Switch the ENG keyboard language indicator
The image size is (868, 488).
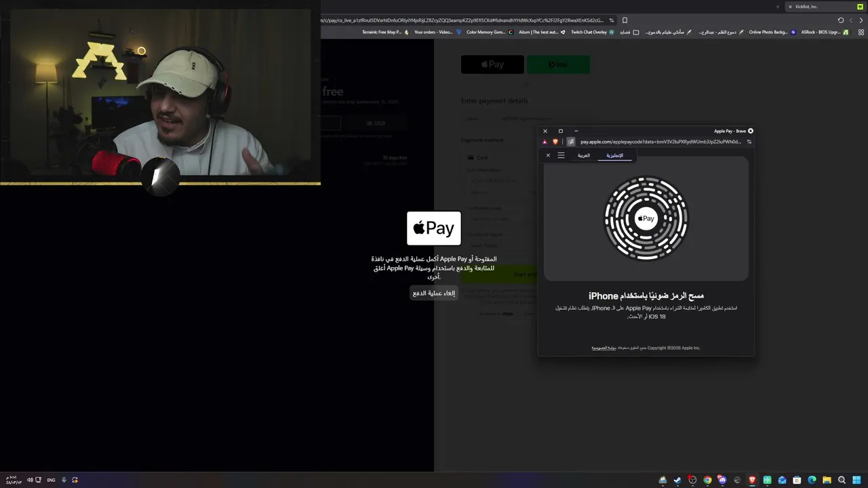51,480
